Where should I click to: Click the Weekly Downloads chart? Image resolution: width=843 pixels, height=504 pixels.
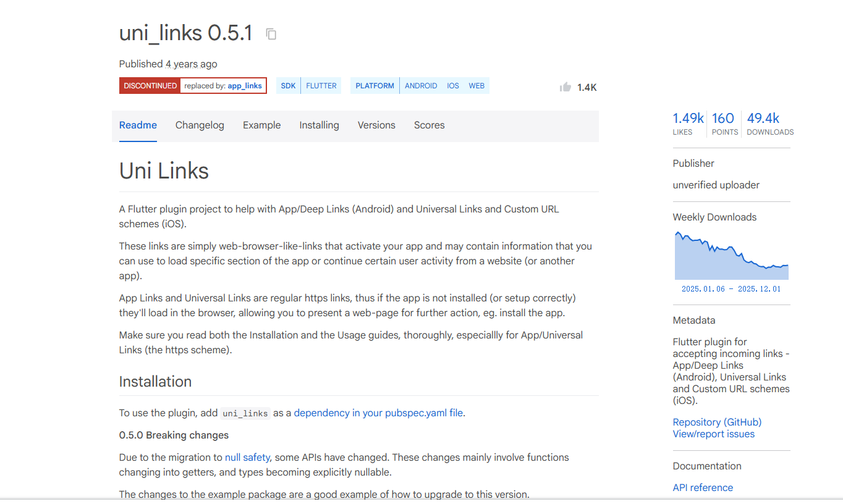[x=731, y=256]
